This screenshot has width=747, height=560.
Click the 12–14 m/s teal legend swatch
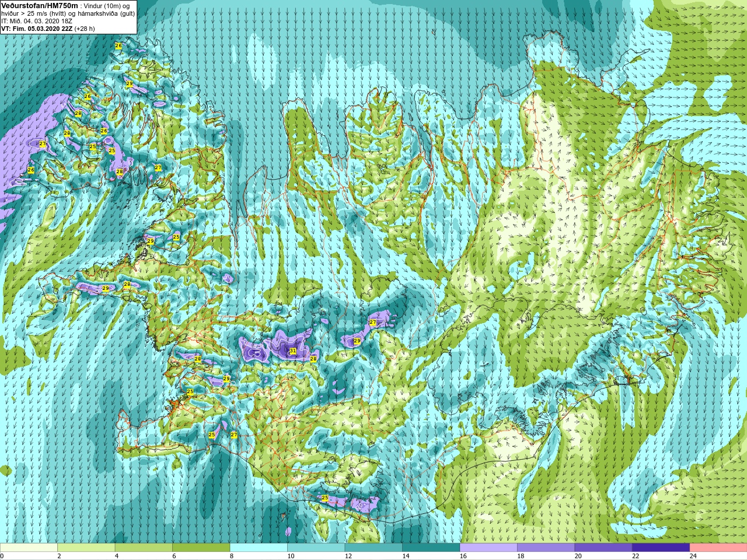(x=373, y=548)
